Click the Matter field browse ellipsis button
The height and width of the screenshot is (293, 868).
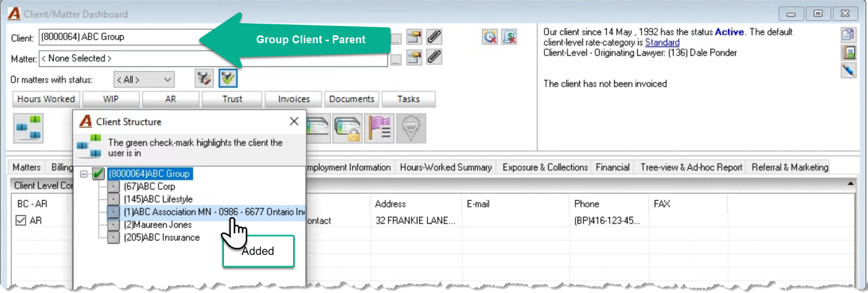pos(396,60)
